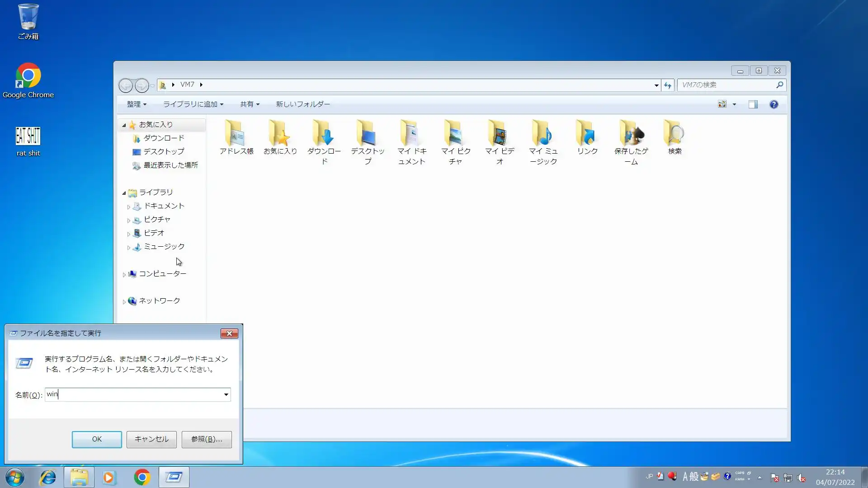Expand the コンピューター tree node
This screenshot has width=868, height=488.
point(124,274)
